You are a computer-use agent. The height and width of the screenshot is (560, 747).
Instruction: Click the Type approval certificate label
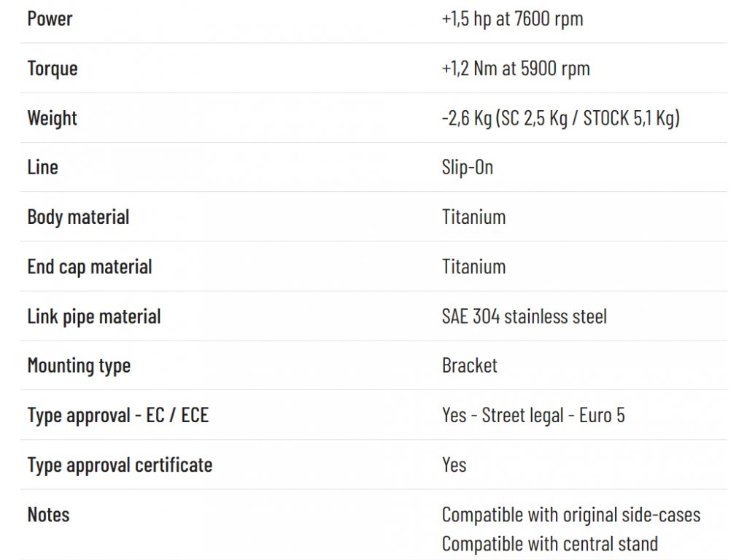click(x=120, y=465)
